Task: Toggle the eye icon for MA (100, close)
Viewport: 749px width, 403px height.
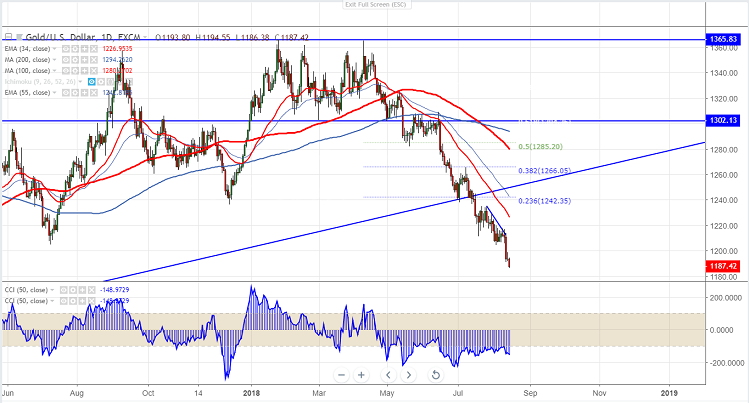Action: pyautogui.click(x=66, y=71)
